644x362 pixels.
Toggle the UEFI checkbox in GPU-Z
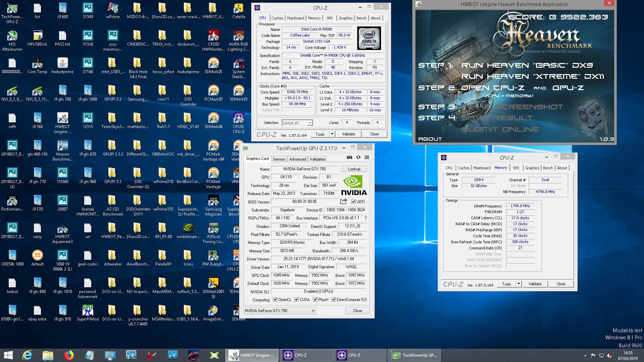(353, 201)
